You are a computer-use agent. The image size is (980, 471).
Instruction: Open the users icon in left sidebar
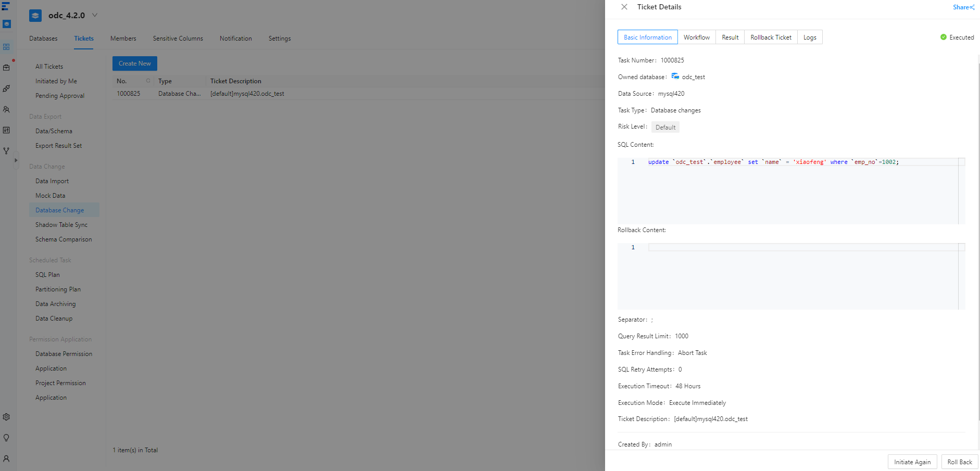(6, 109)
